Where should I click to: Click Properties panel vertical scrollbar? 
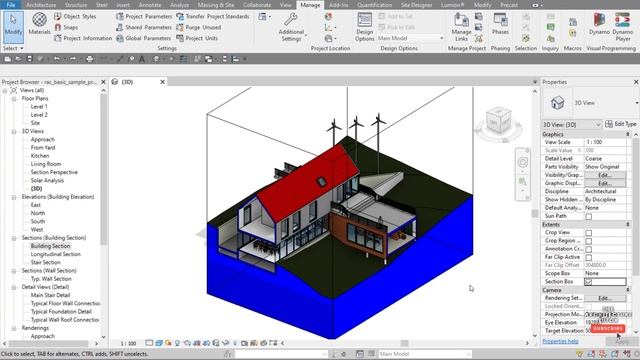click(x=636, y=206)
